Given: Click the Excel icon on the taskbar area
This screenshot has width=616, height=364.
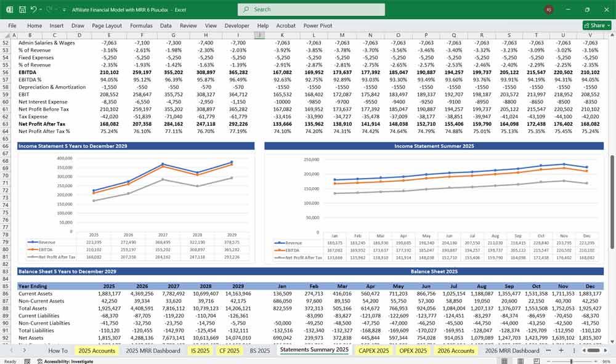Looking at the screenshot, I should 9,9.
